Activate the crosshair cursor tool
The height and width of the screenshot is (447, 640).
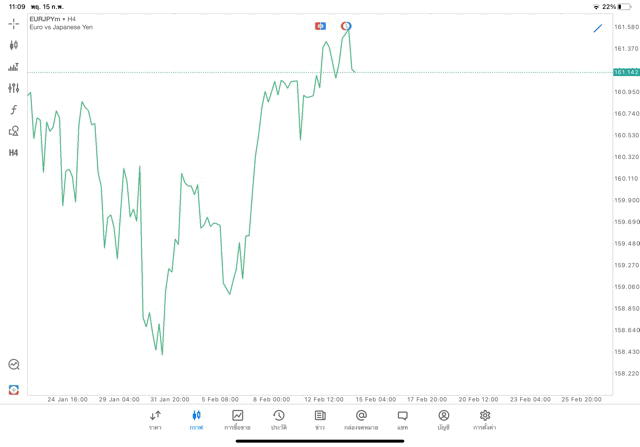click(x=14, y=23)
